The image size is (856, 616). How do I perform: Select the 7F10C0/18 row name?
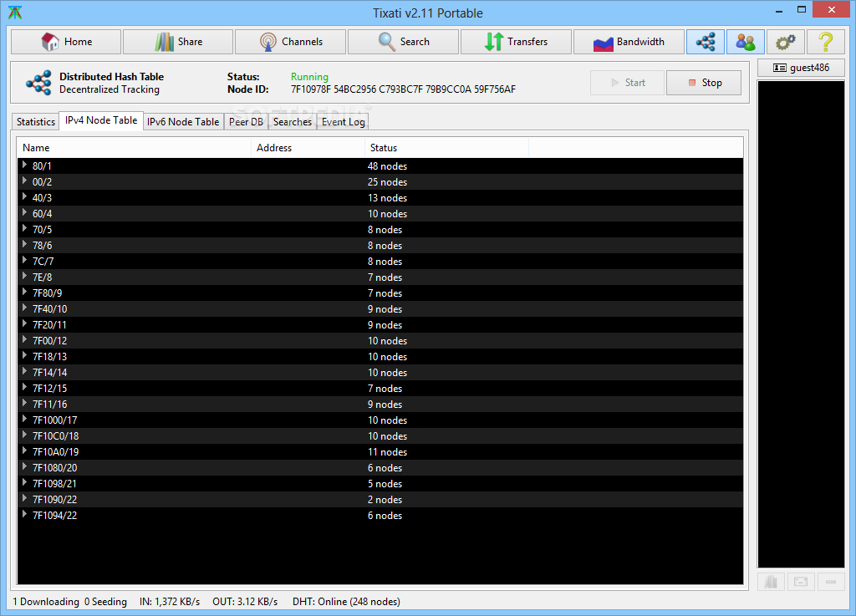coord(55,435)
